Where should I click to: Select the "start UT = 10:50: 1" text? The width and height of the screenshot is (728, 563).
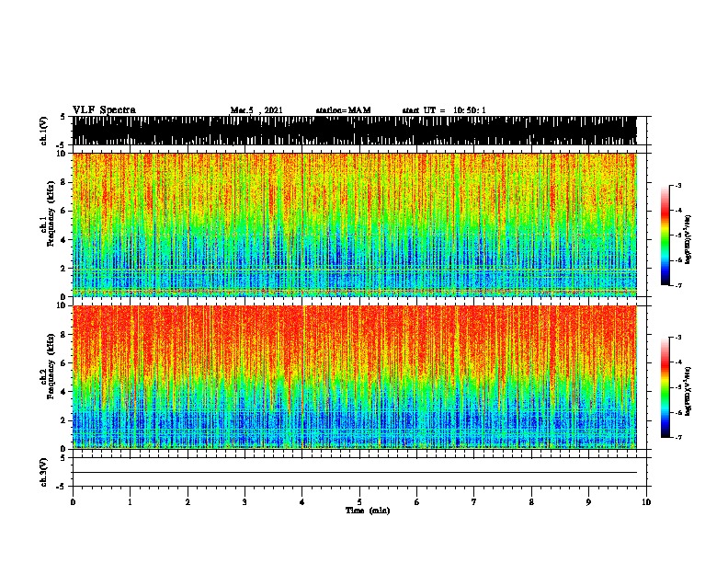click(x=444, y=110)
